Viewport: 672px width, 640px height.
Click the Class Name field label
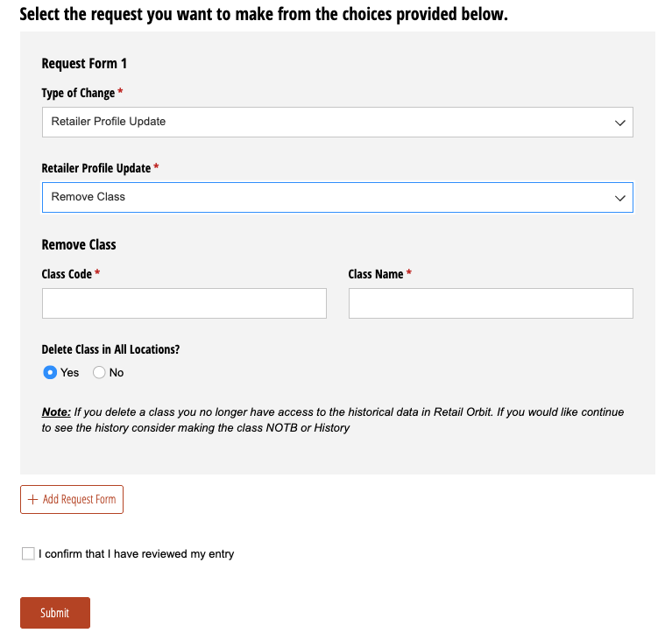[376, 274]
